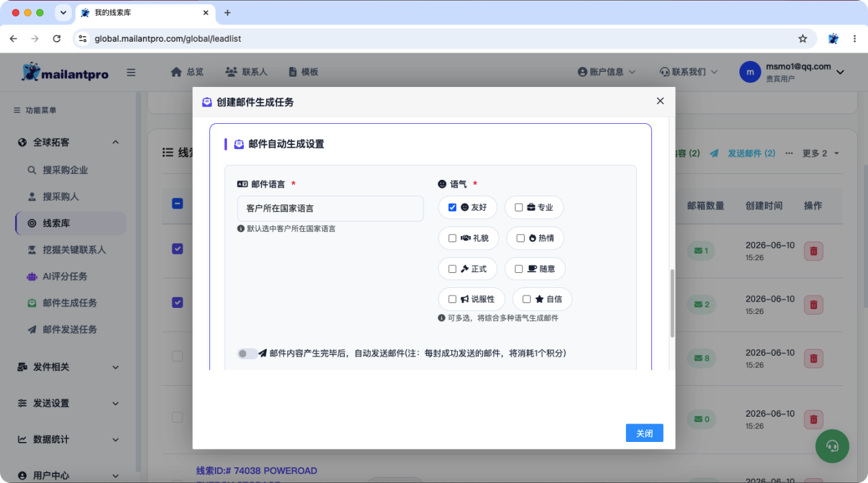Open the 联系人 tab

click(x=246, y=72)
